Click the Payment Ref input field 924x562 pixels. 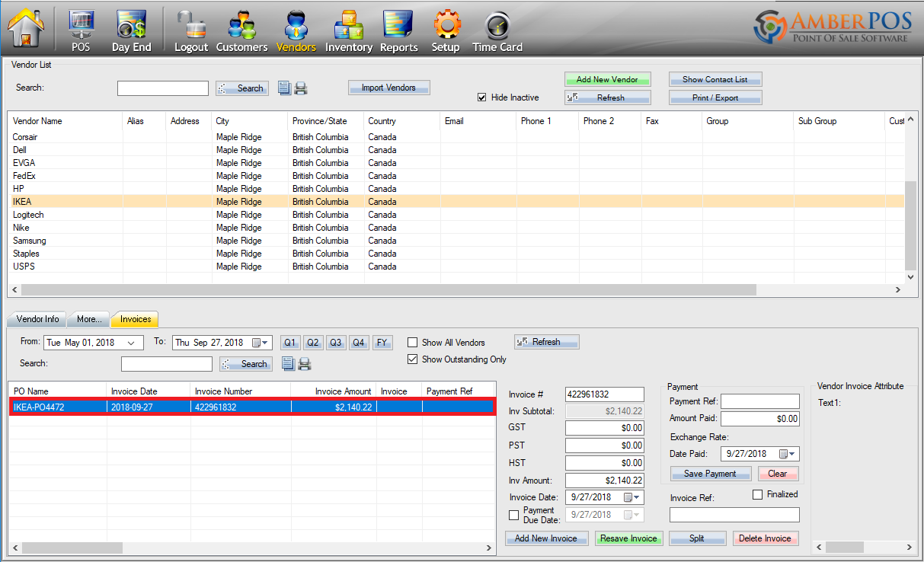(x=760, y=401)
